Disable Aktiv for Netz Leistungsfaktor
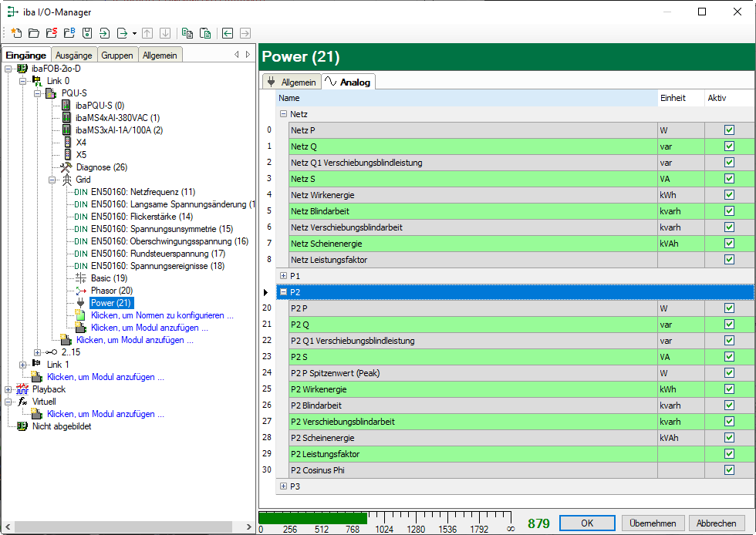This screenshot has width=756, height=535. pyautogui.click(x=729, y=260)
